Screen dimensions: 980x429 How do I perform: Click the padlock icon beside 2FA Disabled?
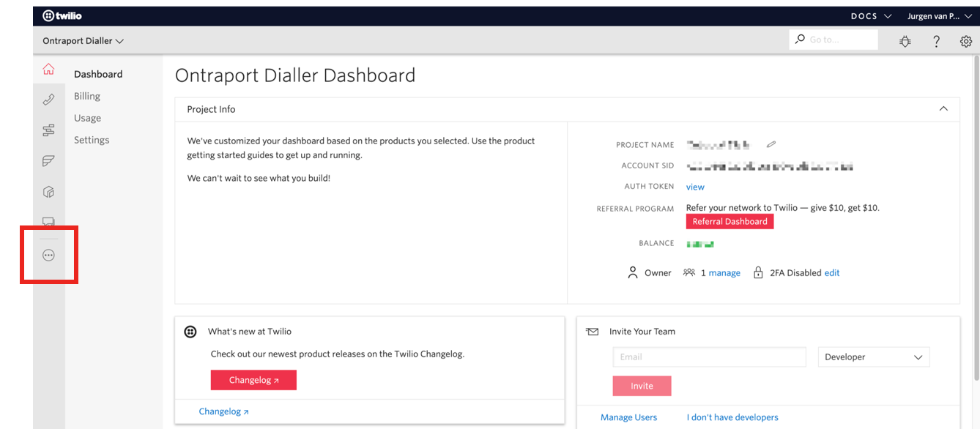click(x=758, y=272)
